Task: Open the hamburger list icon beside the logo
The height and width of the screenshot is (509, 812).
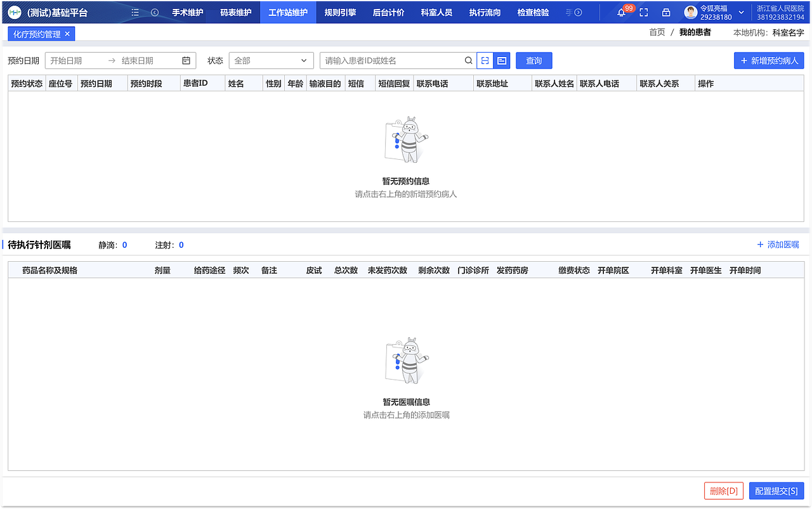Action: pyautogui.click(x=135, y=12)
